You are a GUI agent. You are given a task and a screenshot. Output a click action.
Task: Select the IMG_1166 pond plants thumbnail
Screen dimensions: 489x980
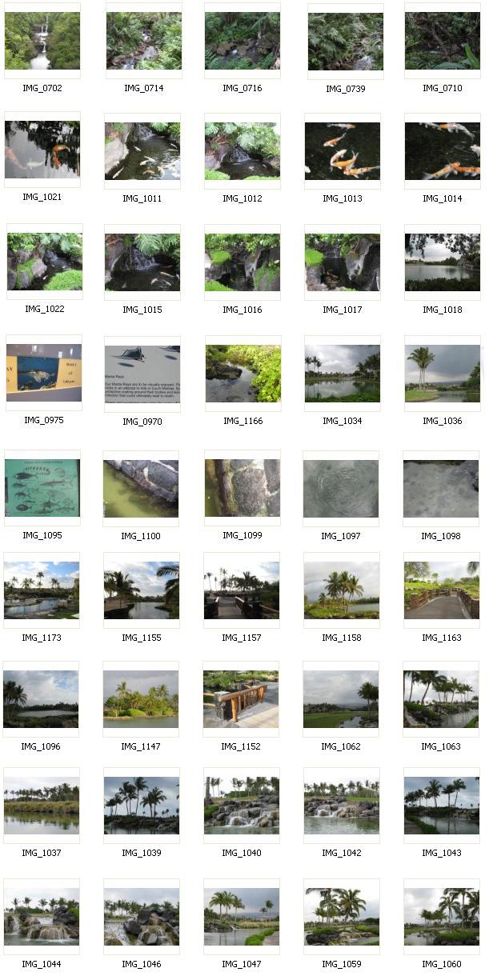click(242, 374)
